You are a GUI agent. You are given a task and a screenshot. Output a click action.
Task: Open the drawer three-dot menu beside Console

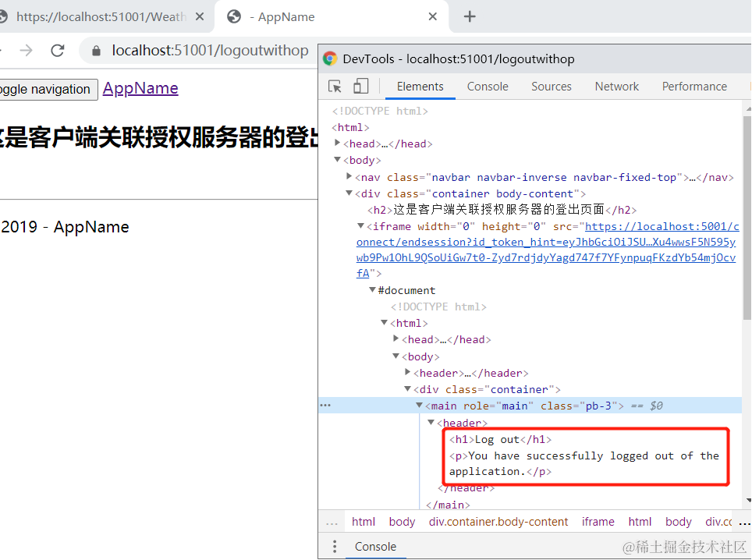pyautogui.click(x=335, y=546)
